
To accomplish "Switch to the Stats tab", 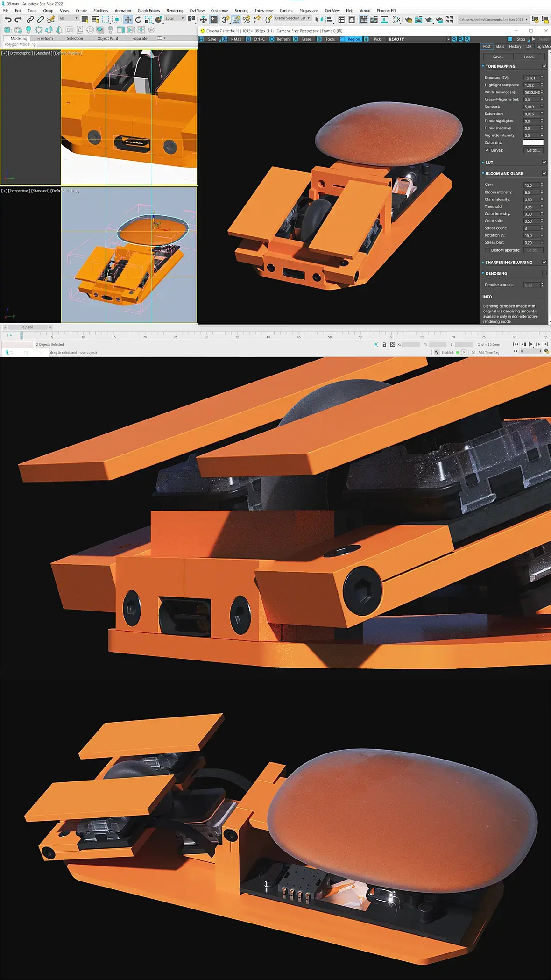I will (x=500, y=46).
